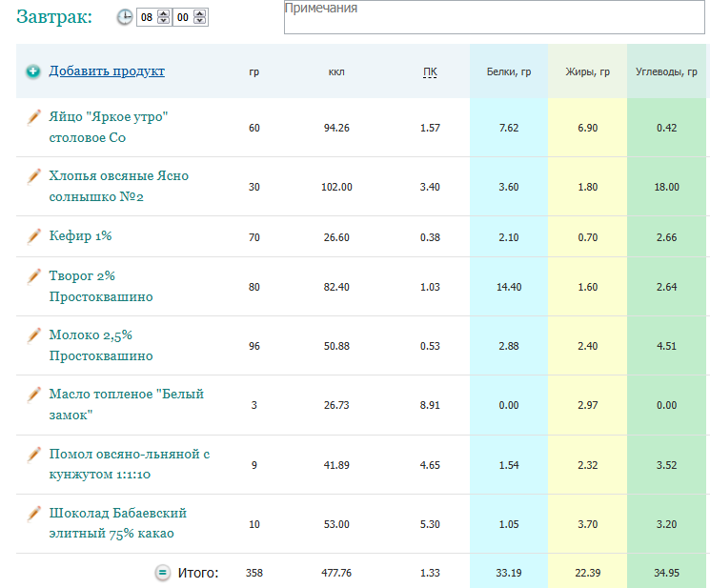Image resolution: width=710 pixels, height=588 pixels.
Task: Edit pencil icon for Кефир 1%
Action: [33, 236]
